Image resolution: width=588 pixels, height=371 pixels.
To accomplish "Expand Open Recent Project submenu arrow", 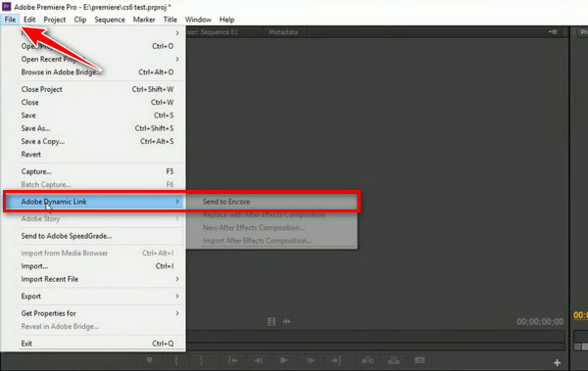I will tap(177, 59).
